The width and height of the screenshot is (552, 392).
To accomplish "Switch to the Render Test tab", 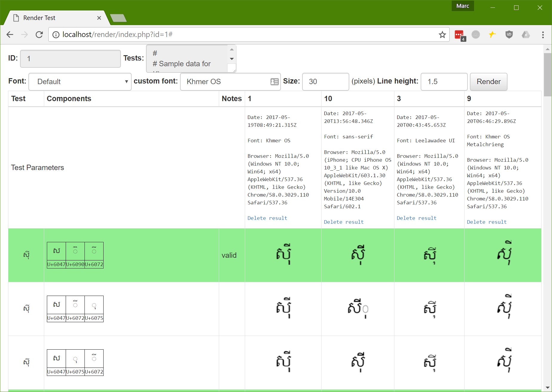I will click(x=57, y=18).
